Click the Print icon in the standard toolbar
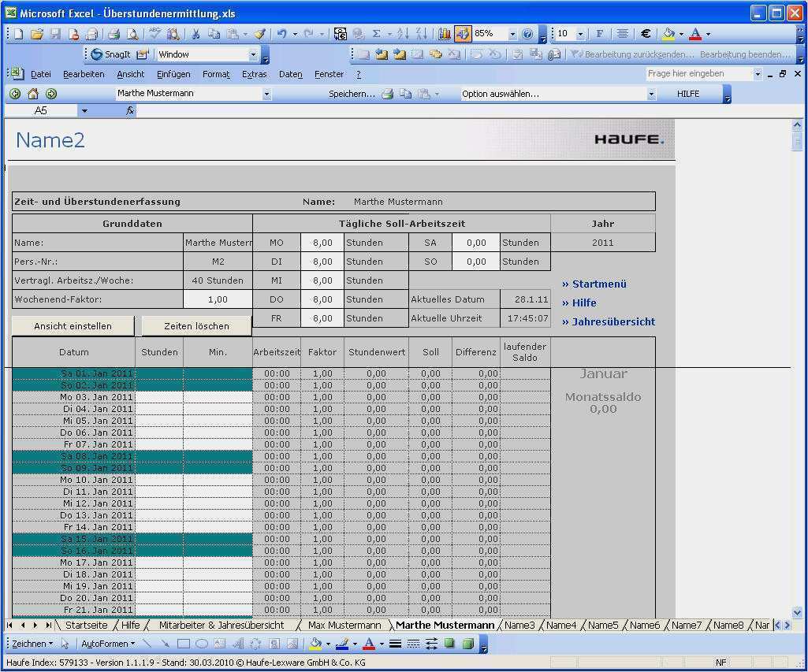The height and width of the screenshot is (672, 808). coord(114,34)
